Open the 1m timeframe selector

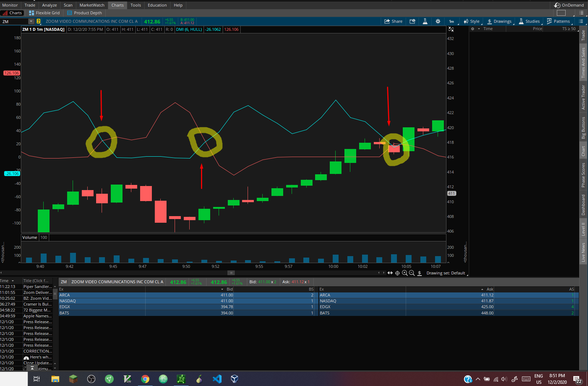point(452,21)
